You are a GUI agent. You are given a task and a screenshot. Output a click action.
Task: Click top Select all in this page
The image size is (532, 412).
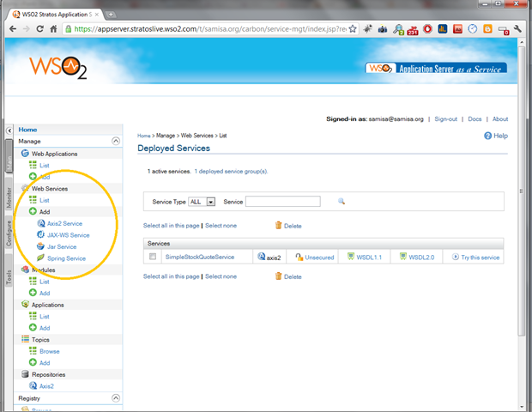pyautogui.click(x=172, y=226)
